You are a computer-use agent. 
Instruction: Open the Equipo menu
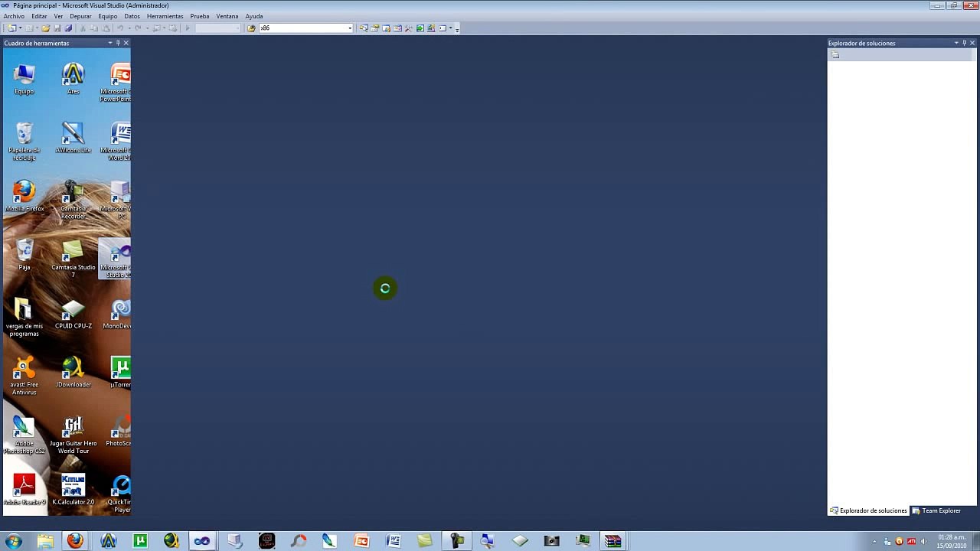pos(108,16)
